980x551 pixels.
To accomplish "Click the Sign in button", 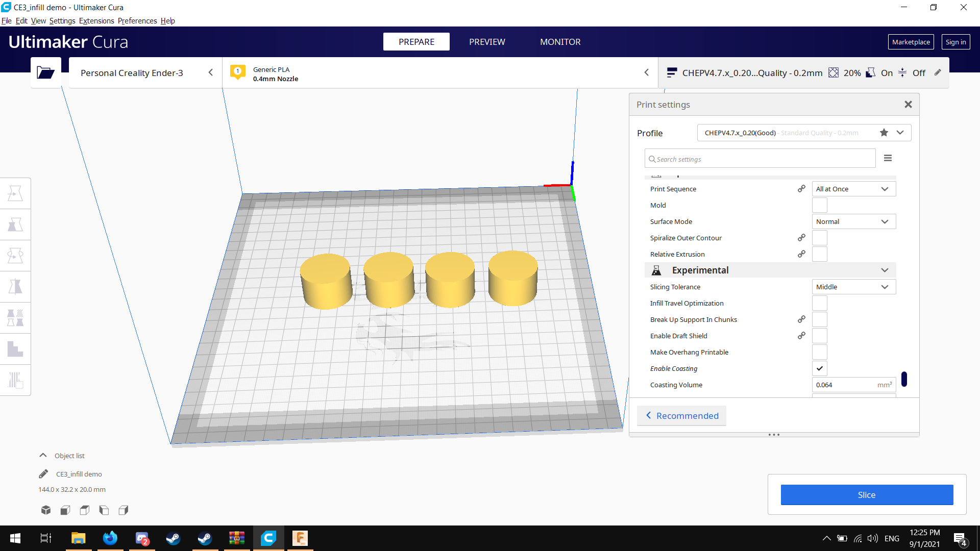I will click(x=955, y=42).
